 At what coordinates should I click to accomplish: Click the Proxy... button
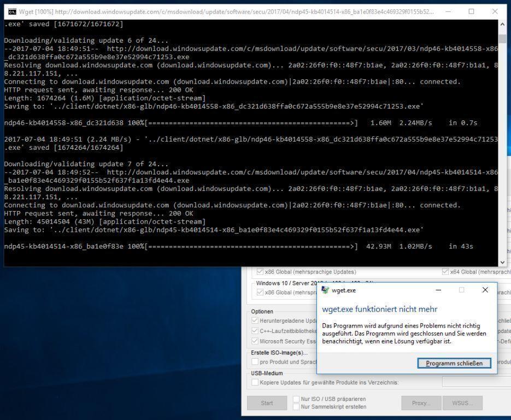click(x=420, y=404)
